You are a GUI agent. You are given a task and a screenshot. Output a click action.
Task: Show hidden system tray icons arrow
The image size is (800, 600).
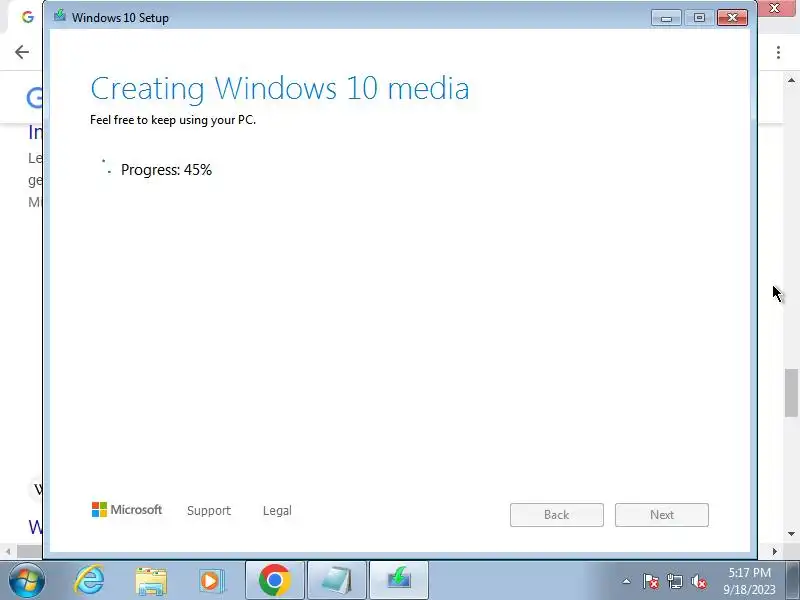(x=627, y=581)
